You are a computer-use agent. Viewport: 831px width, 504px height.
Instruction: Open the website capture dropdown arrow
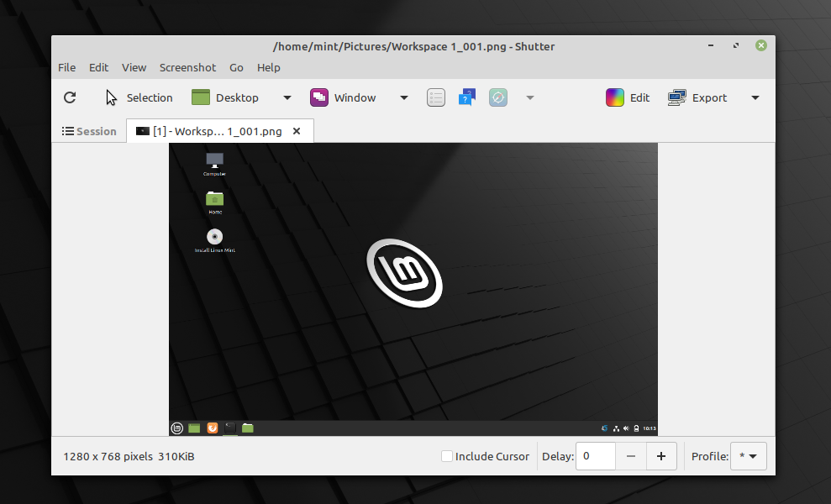pos(530,97)
